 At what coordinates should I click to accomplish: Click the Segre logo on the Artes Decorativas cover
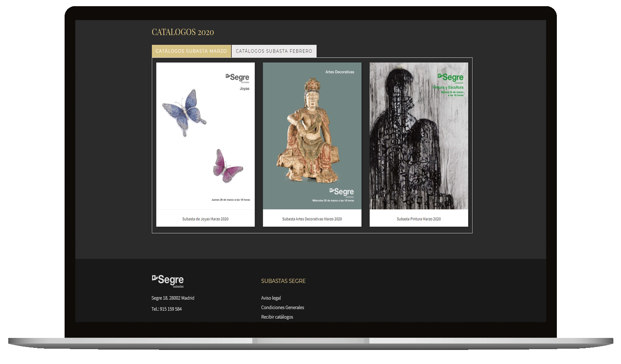(343, 192)
